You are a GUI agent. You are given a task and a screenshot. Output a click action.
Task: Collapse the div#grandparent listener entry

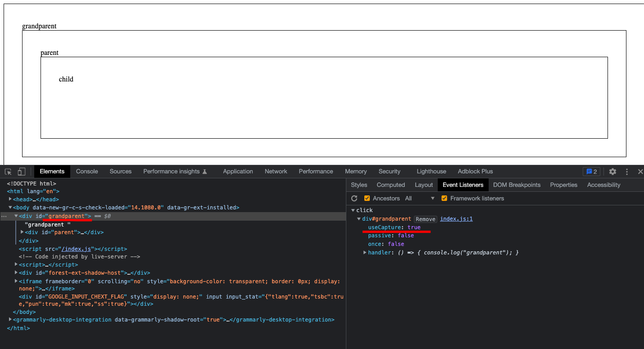pyautogui.click(x=359, y=219)
